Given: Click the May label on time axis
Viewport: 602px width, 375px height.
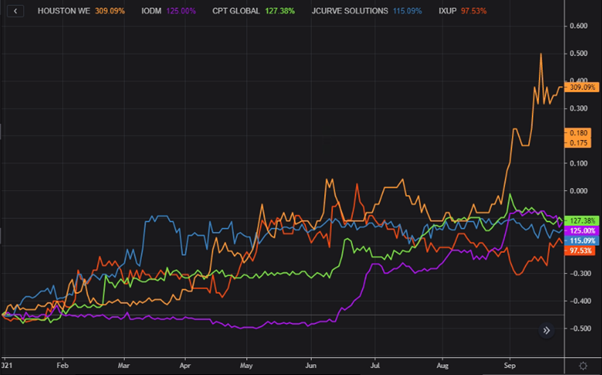Looking at the screenshot, I should click(246, 365).
